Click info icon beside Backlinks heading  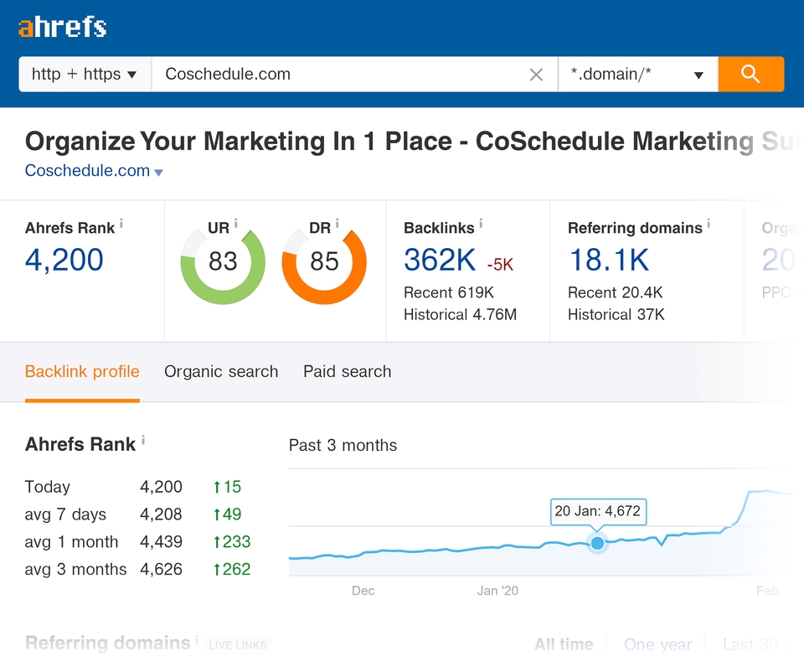481,224
